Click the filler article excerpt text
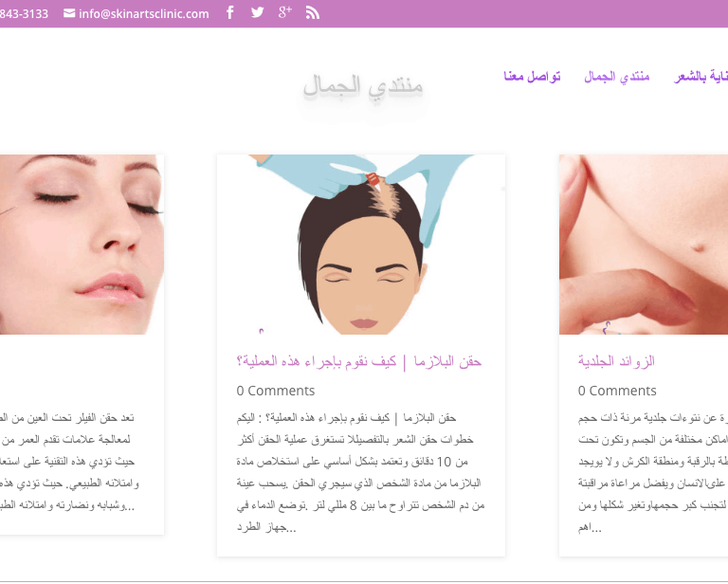The height and width of the screenshot is (584, 728). pyautogui.click(x=67, y=462)
